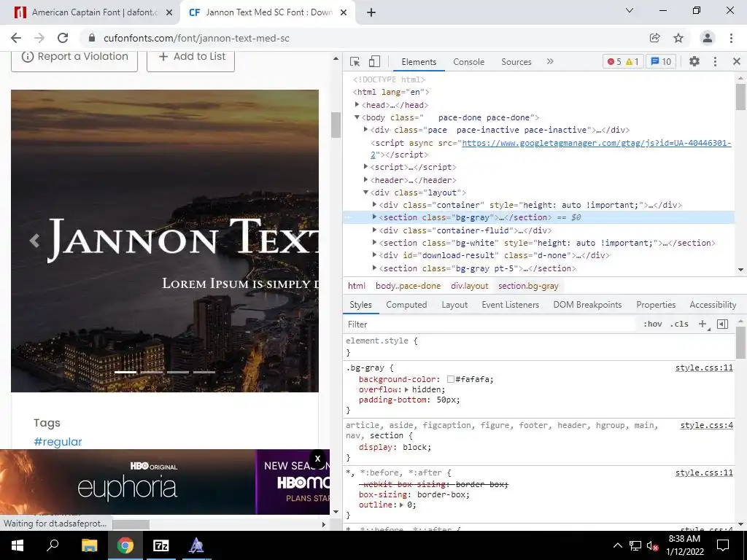Select div.layout in the breadcrumb bar
The height and width of the screenshot is (560, 747).
tap(470, 286)
